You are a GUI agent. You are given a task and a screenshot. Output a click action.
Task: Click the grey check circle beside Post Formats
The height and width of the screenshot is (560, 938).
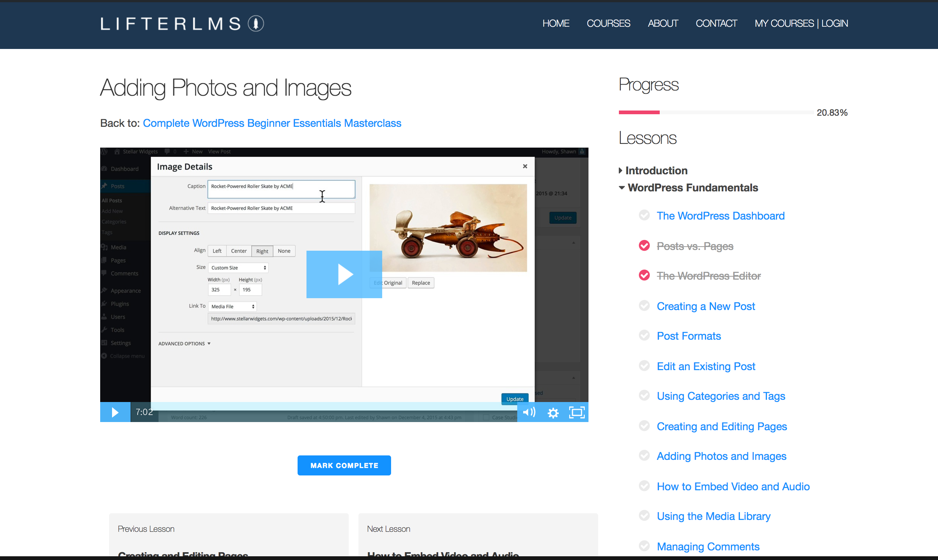point(644,336)
